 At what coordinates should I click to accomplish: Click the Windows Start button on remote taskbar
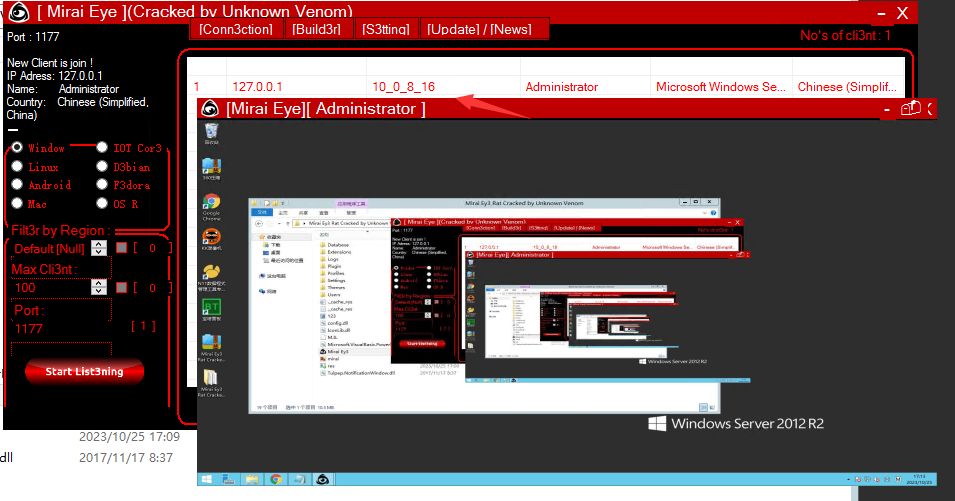(206, 480)
